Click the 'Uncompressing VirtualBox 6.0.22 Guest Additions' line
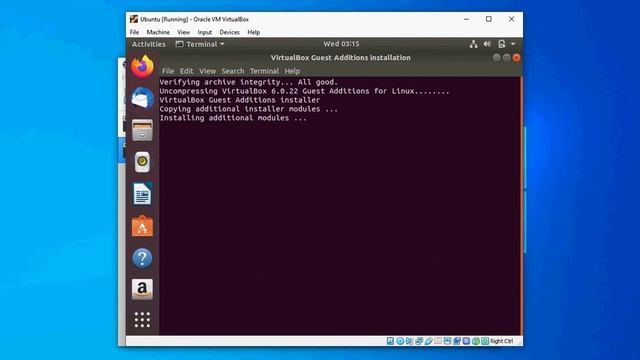The width and height of the screenshot is (640, 360). 304,91
